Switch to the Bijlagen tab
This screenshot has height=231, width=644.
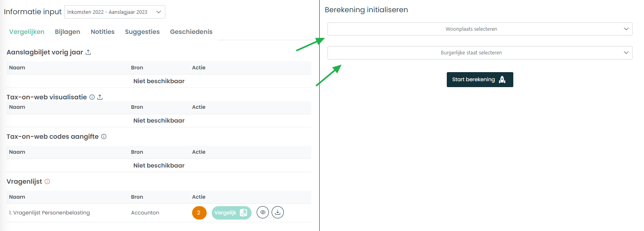[68, 32]
